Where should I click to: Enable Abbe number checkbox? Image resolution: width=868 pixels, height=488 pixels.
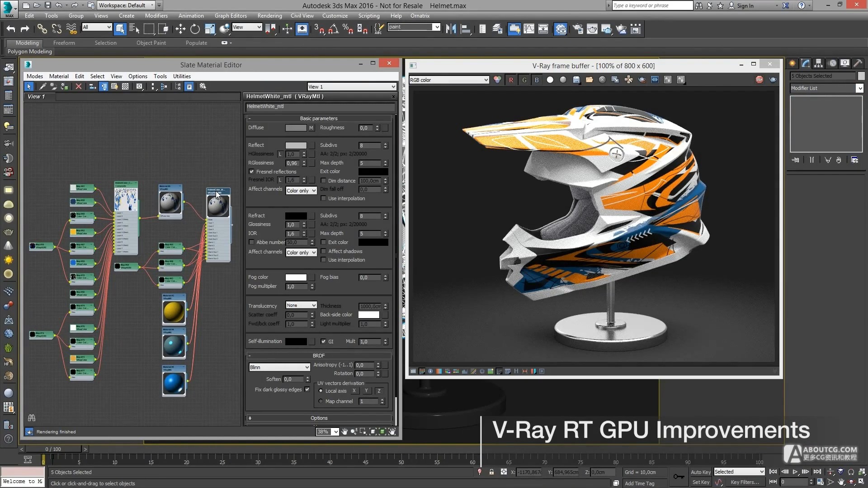point(251,242)
